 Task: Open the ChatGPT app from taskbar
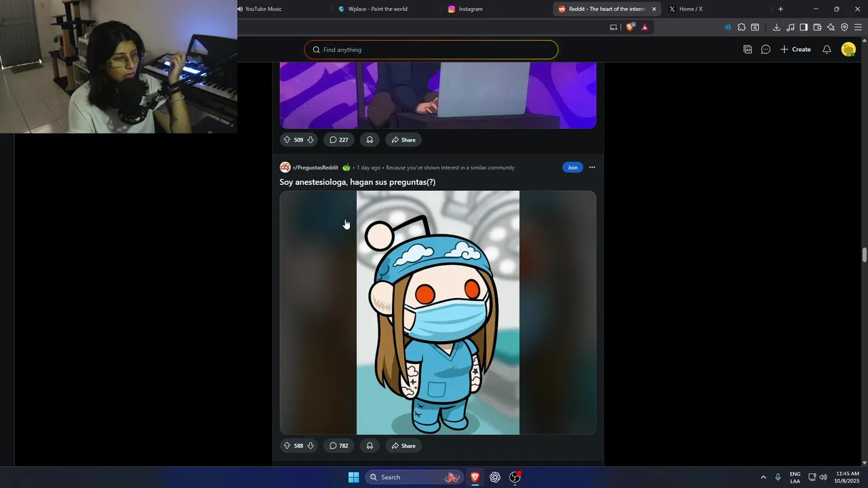pyautogui.click(x=495, y=477)
